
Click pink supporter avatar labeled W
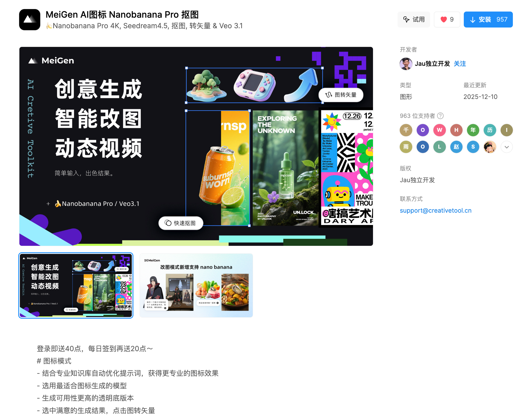(x=439, y=130)
